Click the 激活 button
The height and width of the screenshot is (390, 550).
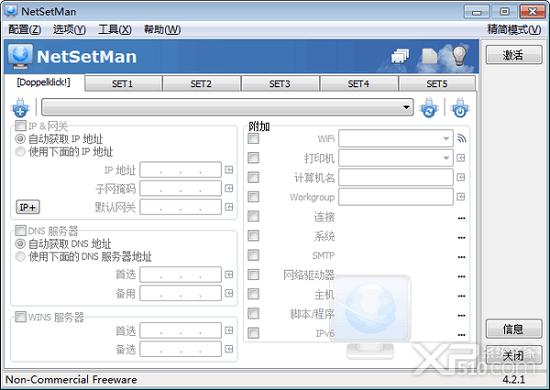pos(514,55)
